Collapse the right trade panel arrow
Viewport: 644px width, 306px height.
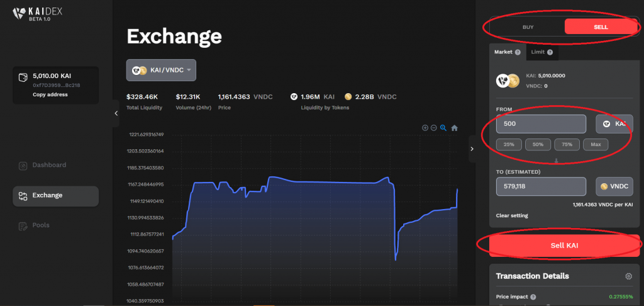point(472,149)
